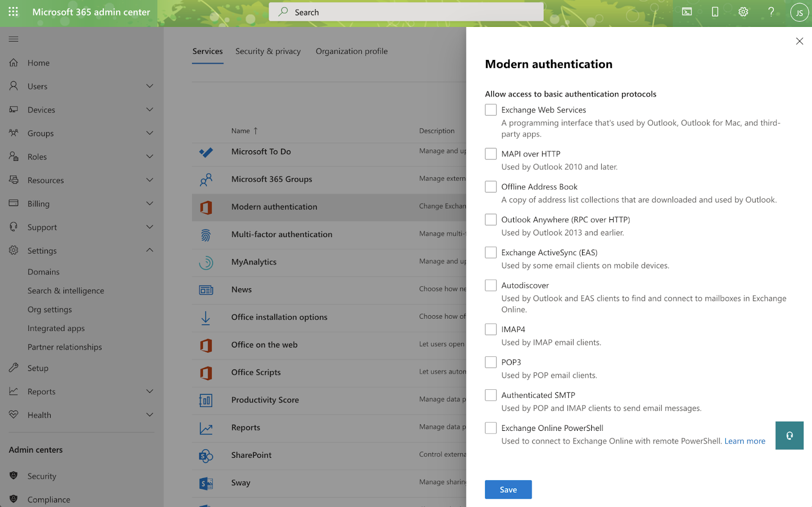Expand the Resources menu chevron
The width and height of the screenshot is (812, 507).
[150, 180]
